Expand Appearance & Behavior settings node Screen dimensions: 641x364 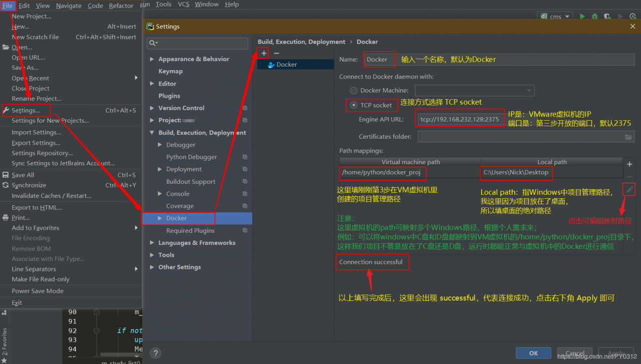pyautogui.click(x=152, y=59)
